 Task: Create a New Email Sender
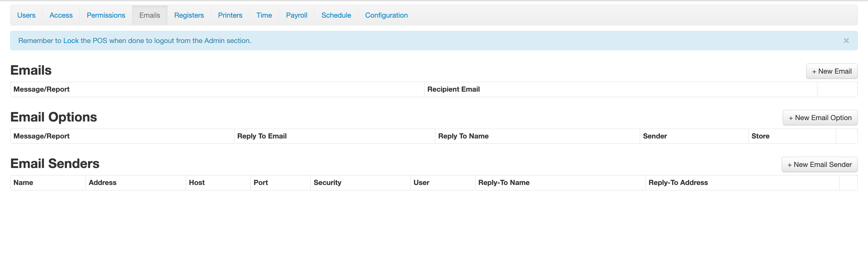[x=819, y=165]
